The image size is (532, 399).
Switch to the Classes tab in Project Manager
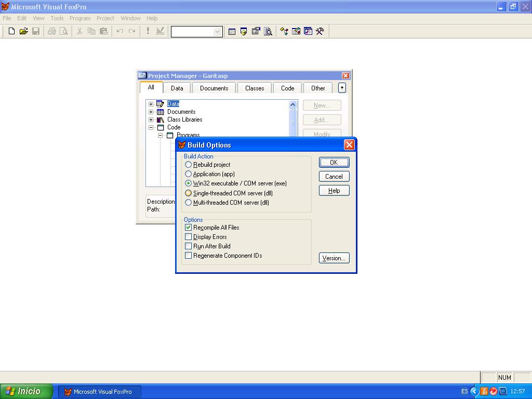point(255,88)
